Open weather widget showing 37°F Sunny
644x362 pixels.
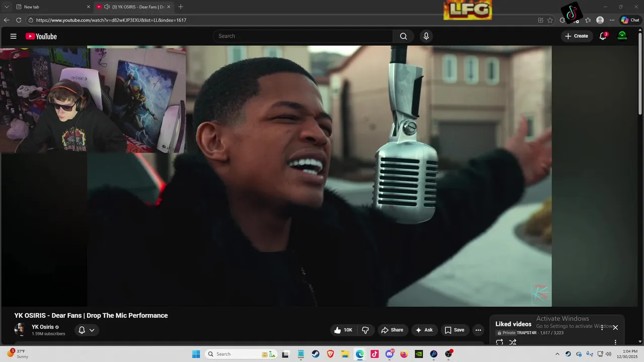click(x=18, y=354)
